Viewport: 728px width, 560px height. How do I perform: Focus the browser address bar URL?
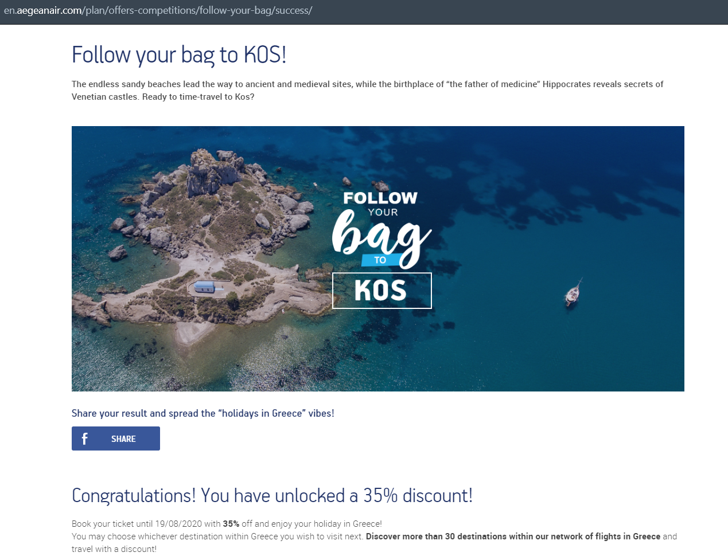[158, 10]
